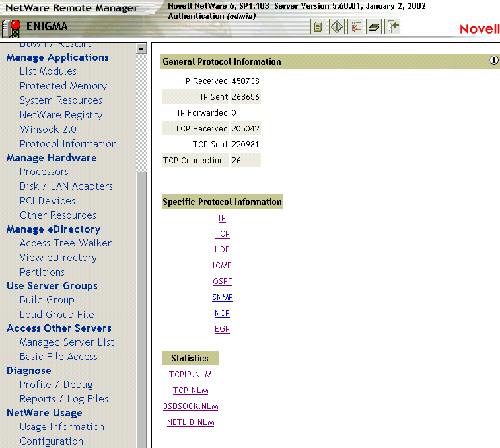The height and width of the screenshot is (448, 500).
Task: View NETLIB.NLM statistics
Action: (191, 422)
